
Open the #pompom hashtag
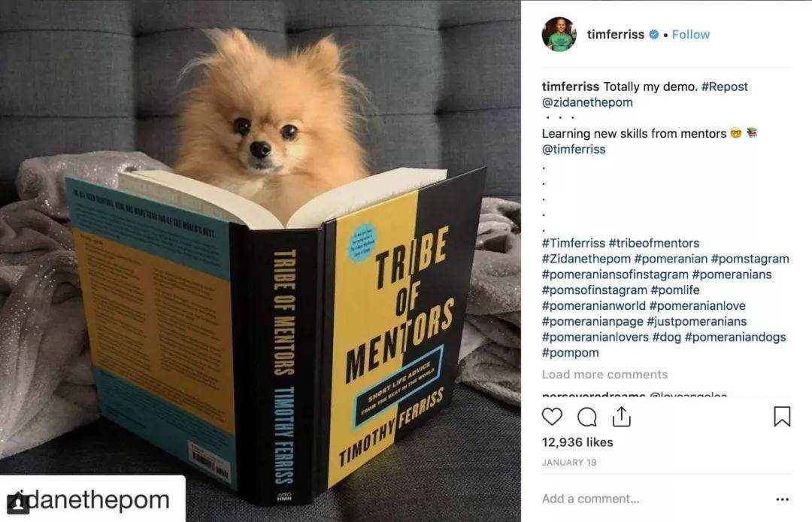570,353
